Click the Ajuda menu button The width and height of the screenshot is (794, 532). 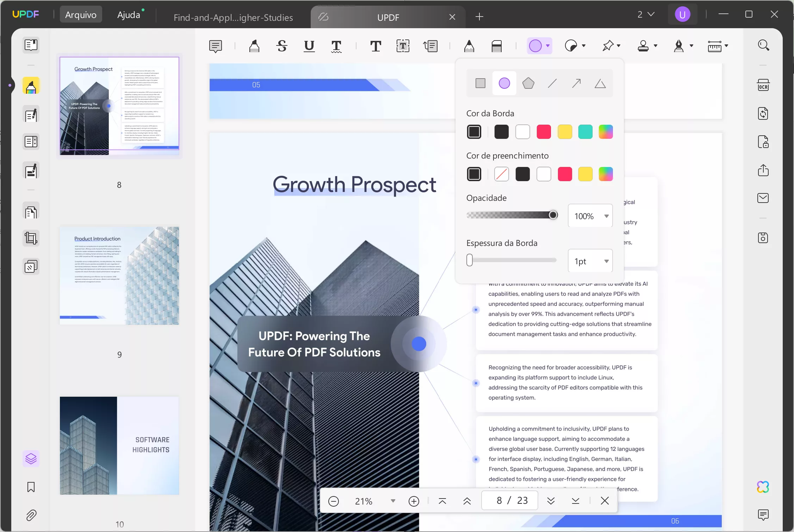tap(129, 15)
